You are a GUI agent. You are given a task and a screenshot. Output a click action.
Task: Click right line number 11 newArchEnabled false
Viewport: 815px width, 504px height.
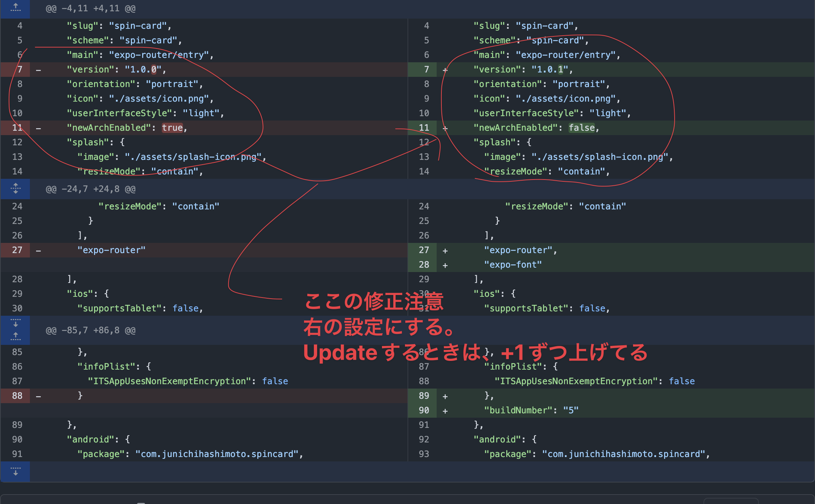(x=424, y=127)
